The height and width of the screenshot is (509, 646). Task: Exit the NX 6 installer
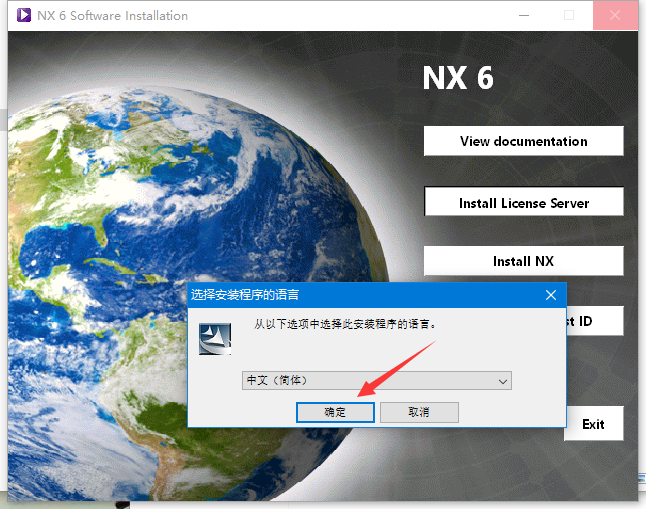[594, 424]
